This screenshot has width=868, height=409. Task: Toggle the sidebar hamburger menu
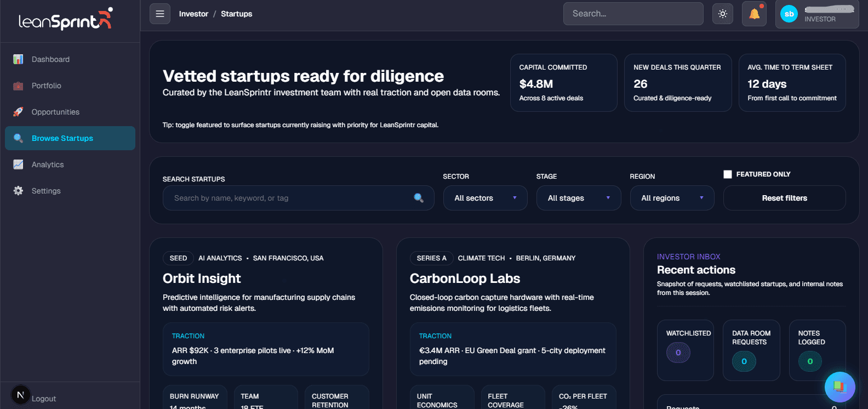click(160, 14)
